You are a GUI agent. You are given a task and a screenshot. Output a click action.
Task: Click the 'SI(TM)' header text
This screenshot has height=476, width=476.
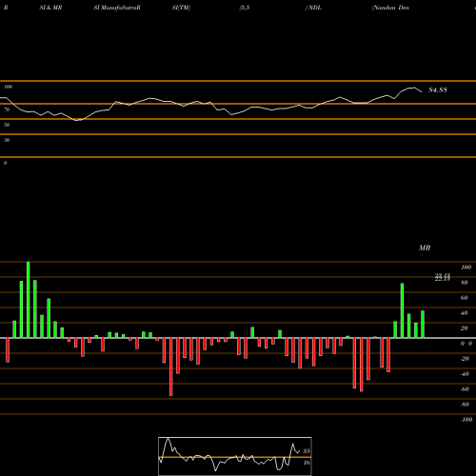coord(181,8)
